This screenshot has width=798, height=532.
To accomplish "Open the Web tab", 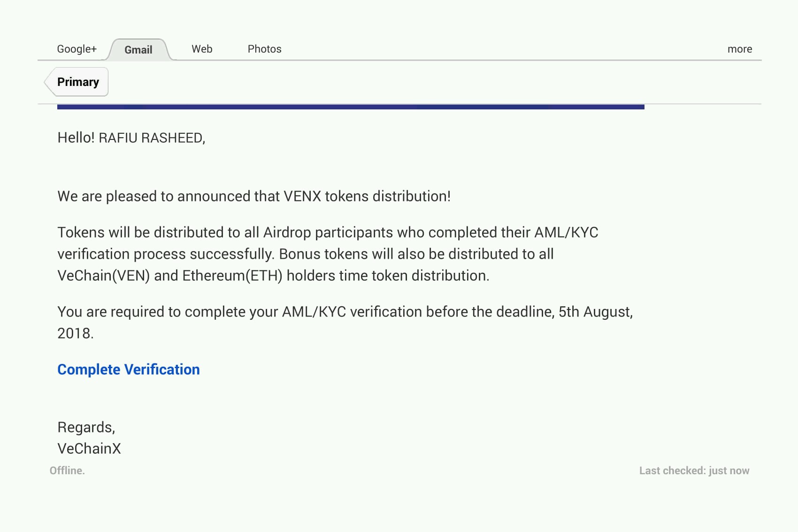I will (202, 49).
